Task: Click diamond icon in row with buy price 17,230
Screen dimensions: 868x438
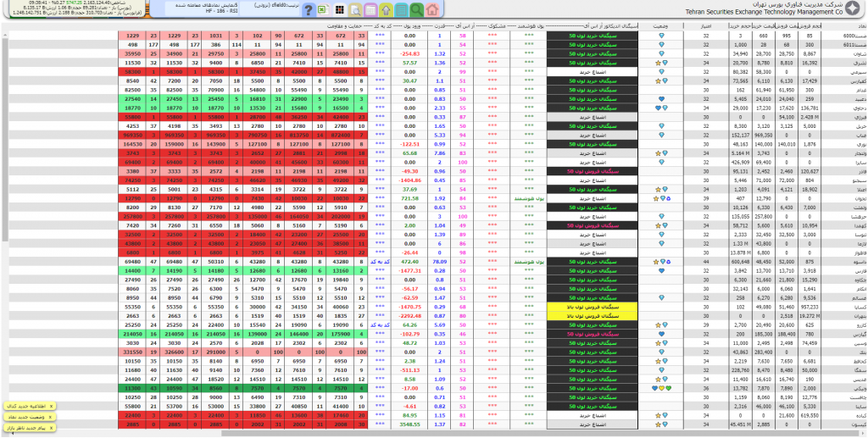Action: (x=665, y=108)
